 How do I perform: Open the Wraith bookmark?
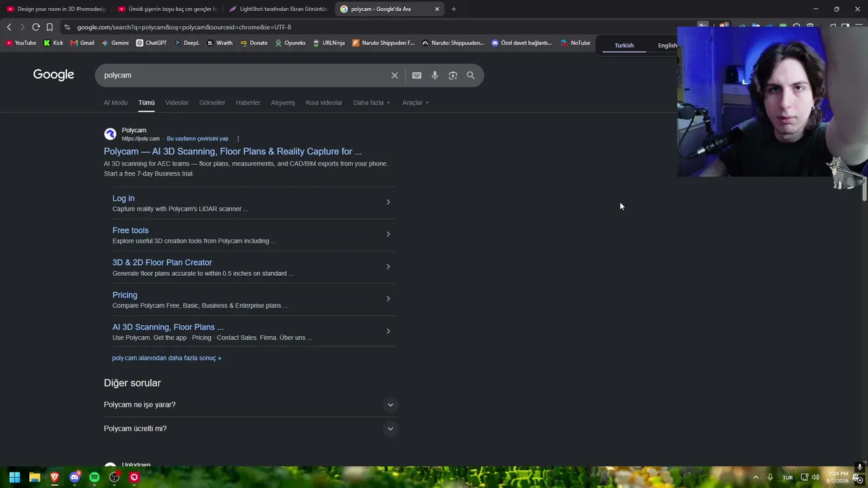point(220,43)
